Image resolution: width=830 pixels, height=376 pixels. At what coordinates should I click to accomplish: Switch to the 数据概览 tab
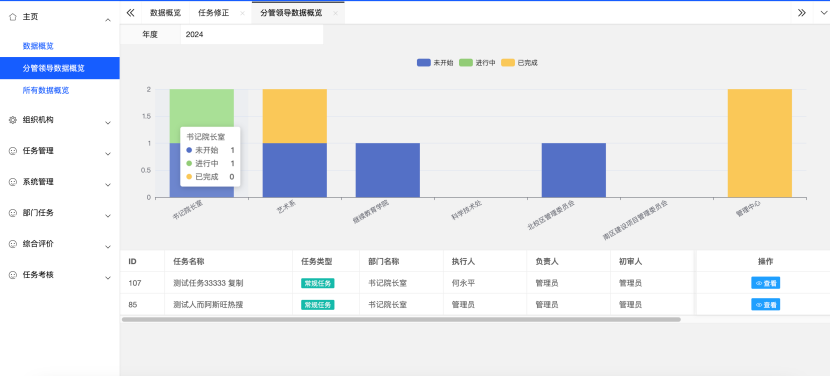(166, 13)
